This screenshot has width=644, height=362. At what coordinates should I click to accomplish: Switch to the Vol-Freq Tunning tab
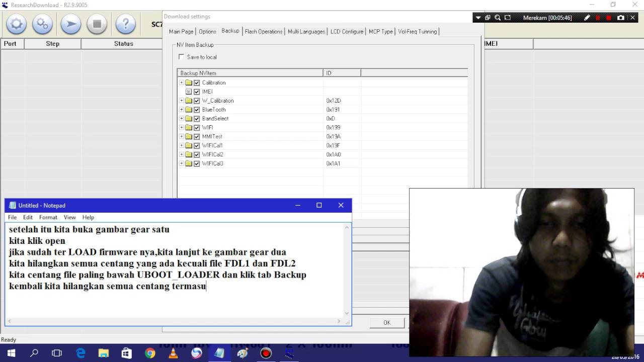click(417, 32)
